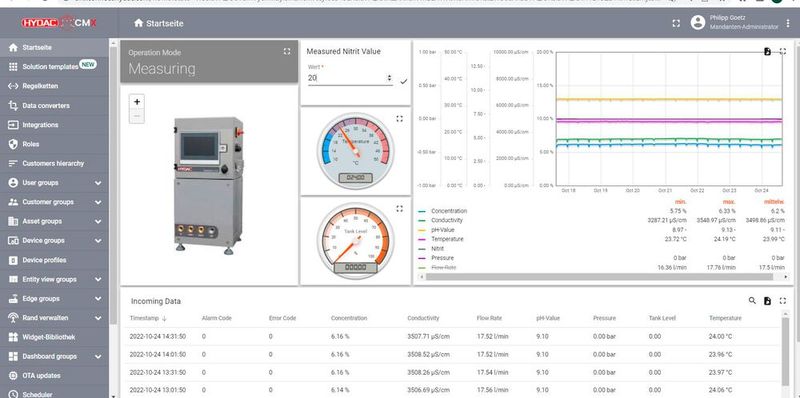Click the legend's right scroll arrow

pos(785,277)
